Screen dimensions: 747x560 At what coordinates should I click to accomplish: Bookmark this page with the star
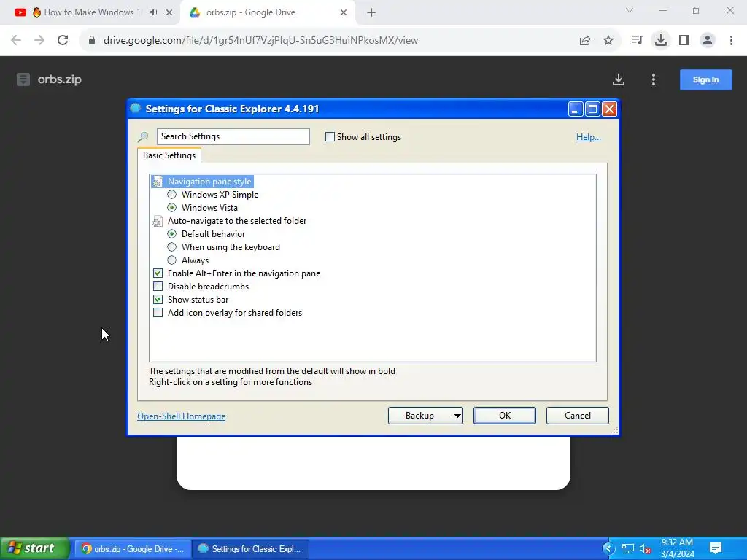click(x=608, y=41)
